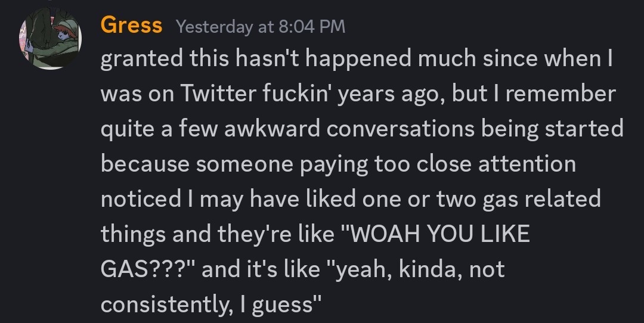Click the phrase "close attention"
Screen dimensions: 644x323
tap(493, 164)
